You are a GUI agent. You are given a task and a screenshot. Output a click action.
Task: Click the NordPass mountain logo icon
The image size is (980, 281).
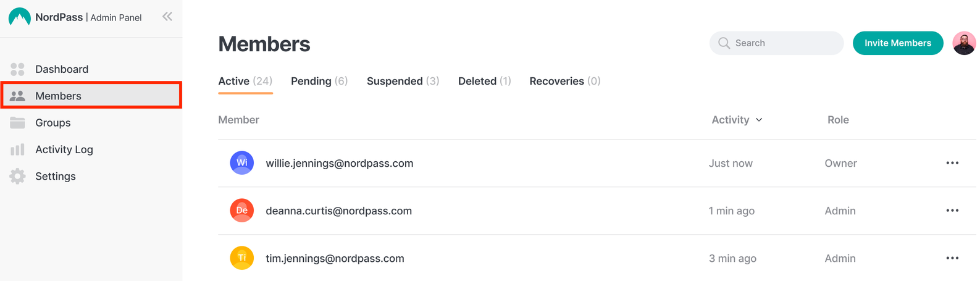[x=20, y=17]
